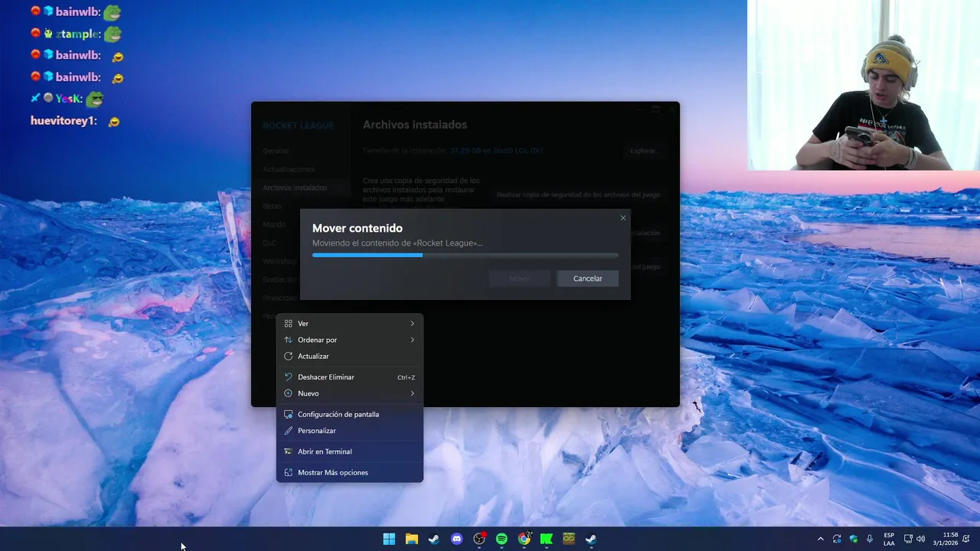
Task: Open Configuración de pantalla
Action: click(x=349, y=414)
